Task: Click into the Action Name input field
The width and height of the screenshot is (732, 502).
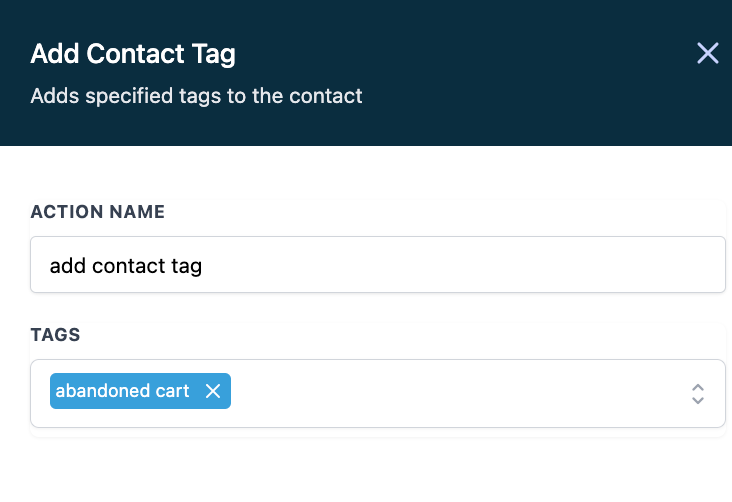Action: [x=378, y=265]
